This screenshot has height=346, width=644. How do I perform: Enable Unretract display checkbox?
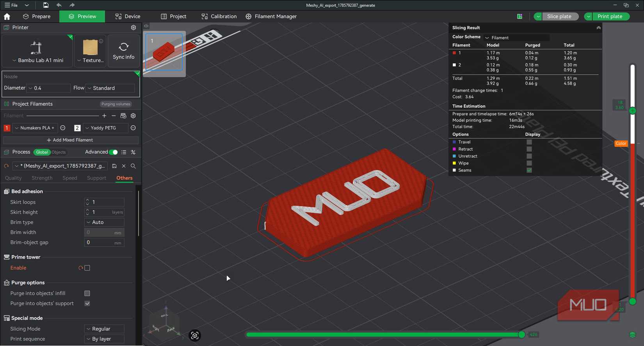click(x=529, y=156)
